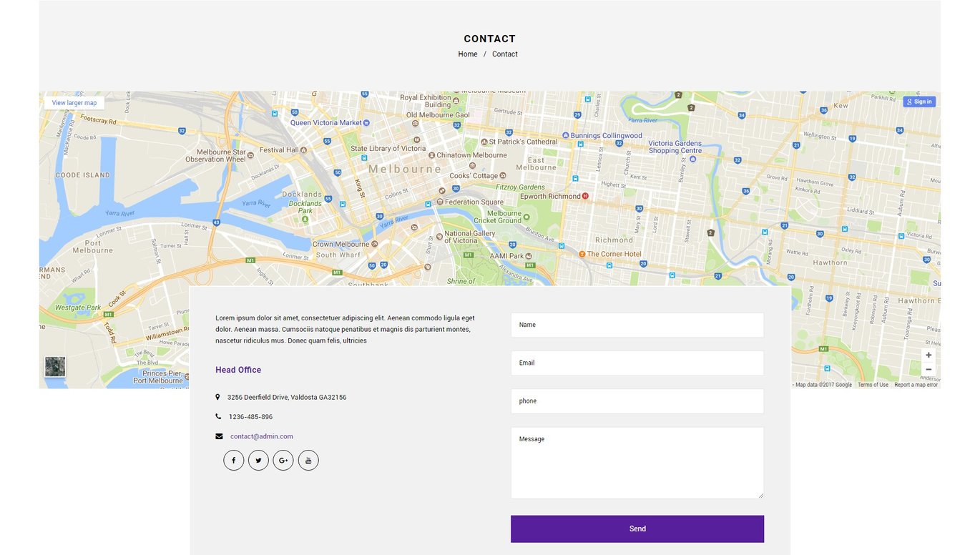Select the Federation Square map marker
The image size is (980, 555).
point(440,202)
